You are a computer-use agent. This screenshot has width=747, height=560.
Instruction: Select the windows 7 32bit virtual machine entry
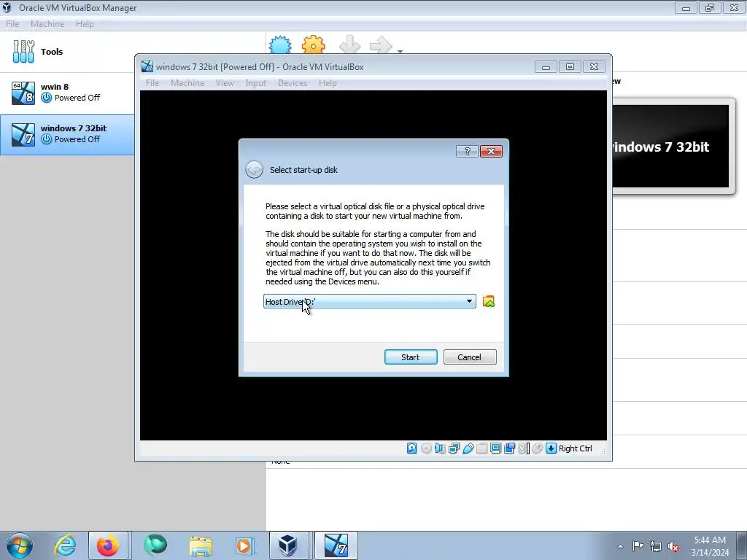pyautogui.click(x=66, y=134)
